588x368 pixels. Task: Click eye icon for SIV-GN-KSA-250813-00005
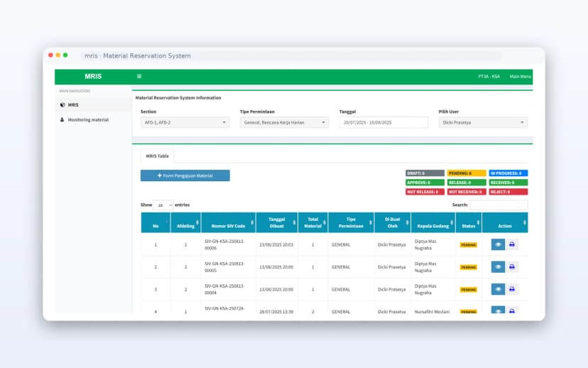498,267
